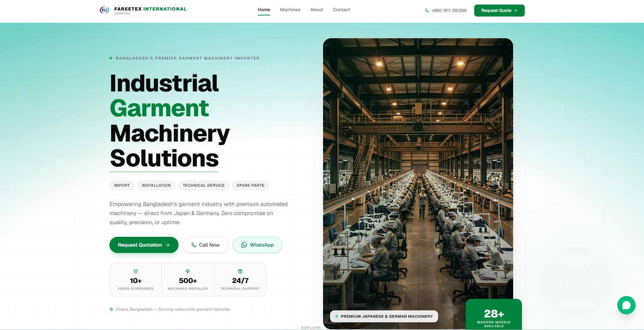Click the phone icon in Call Now
This screenshot has width=644, height=330.
pos(194,245)
